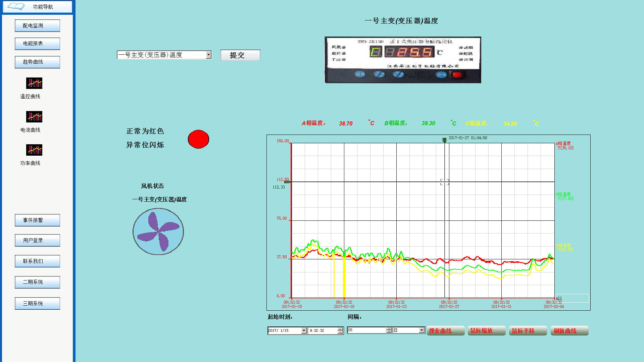Screen dimensions: 644x362
Task: Click the chart cursor marker at top
Action: tap(444, 140)
